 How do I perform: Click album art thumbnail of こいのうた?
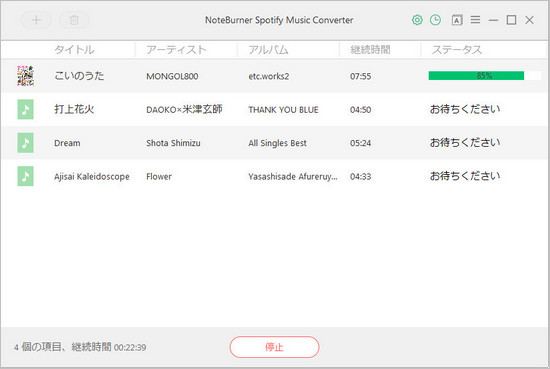click(25, 76)
